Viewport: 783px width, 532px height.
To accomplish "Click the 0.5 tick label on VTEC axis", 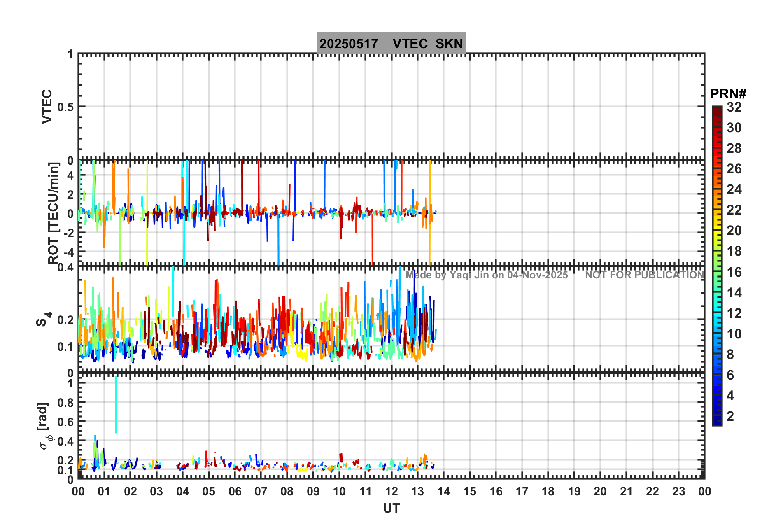I will [x=65, y=107].
